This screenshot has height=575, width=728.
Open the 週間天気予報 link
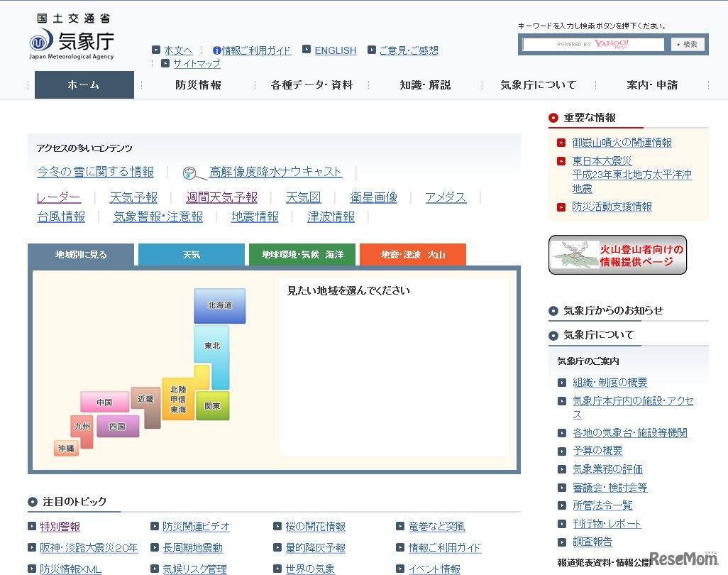tap(221, 197)
